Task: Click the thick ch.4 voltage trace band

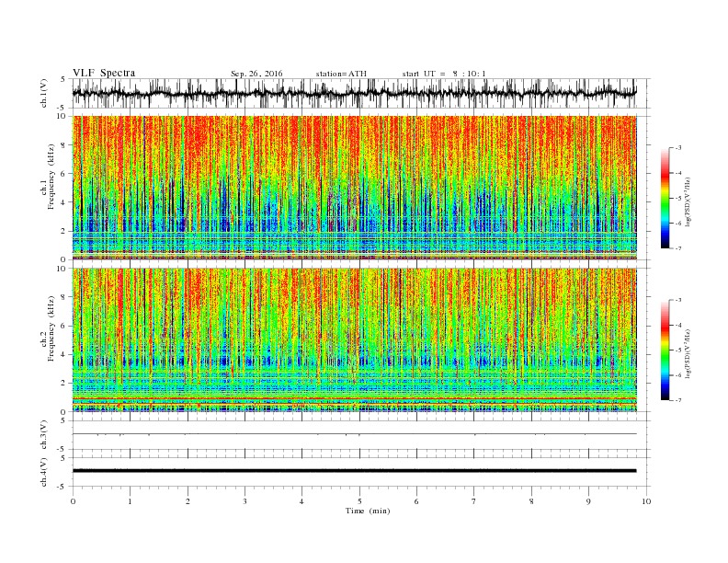Action: tap(355, 471)
